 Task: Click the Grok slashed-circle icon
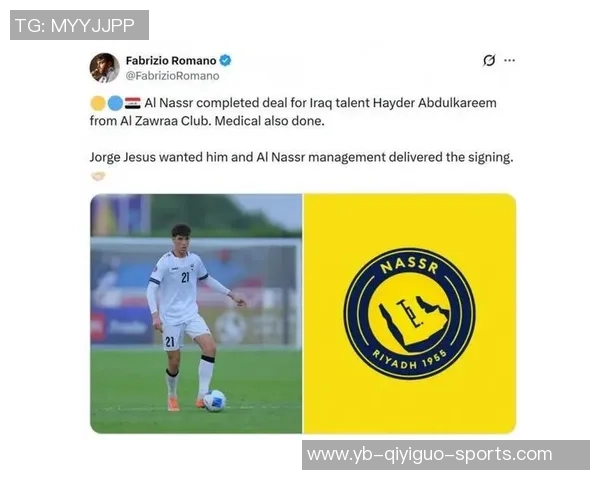tap(489, 60)
